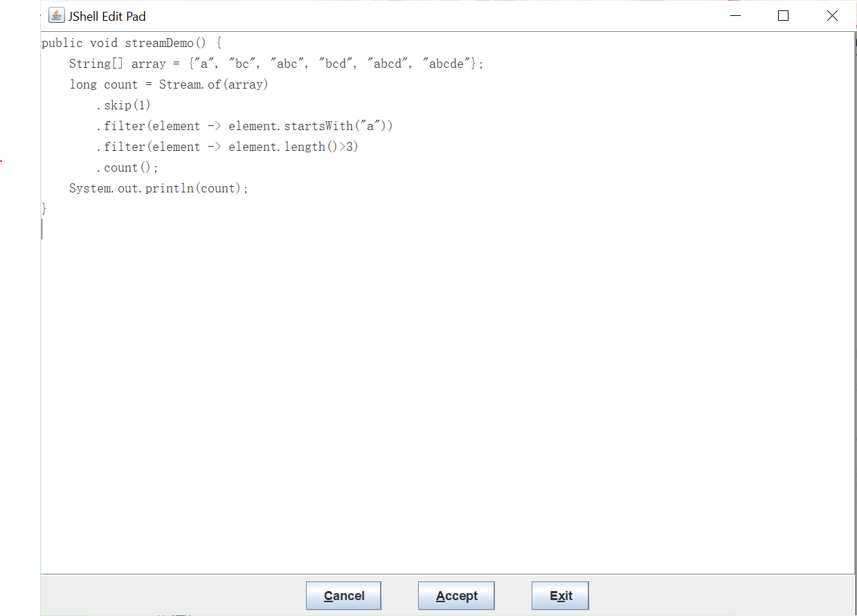Click the Exit button
The width and height of the screenshot is (857, 616).
(560, 596)
